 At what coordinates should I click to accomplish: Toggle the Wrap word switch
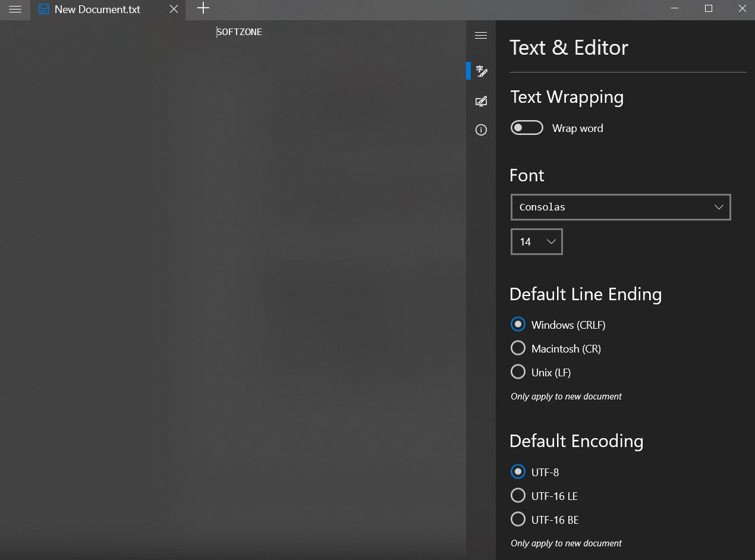pos(527,128)
